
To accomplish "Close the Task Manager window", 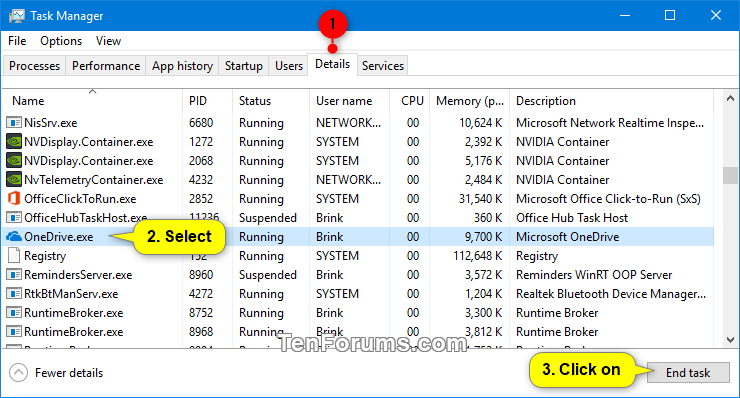I will pos(715,16).
